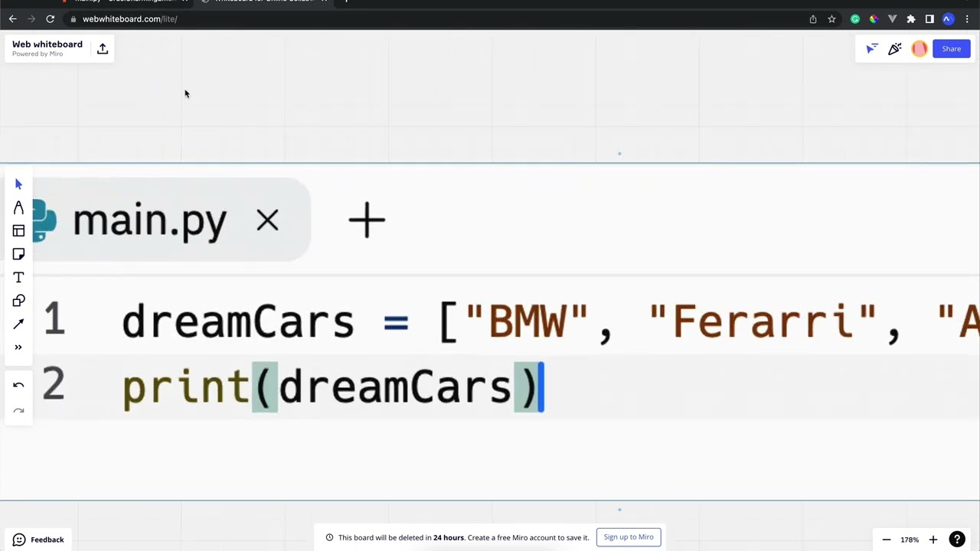Click the Web whiteboard title
This screenshot has width=980, height=551.
click(x=47, y=44)
